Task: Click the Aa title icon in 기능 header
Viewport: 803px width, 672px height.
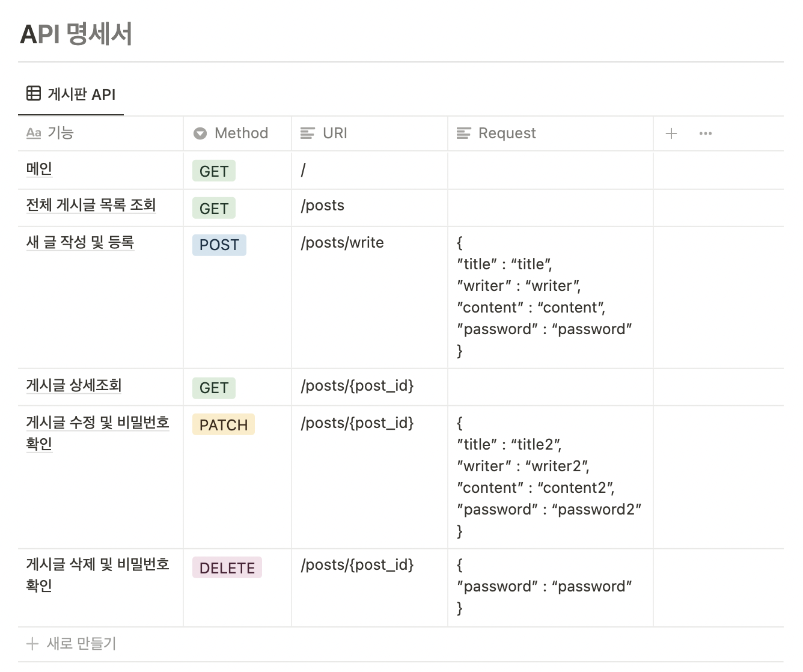Action: tap(34, 133)
